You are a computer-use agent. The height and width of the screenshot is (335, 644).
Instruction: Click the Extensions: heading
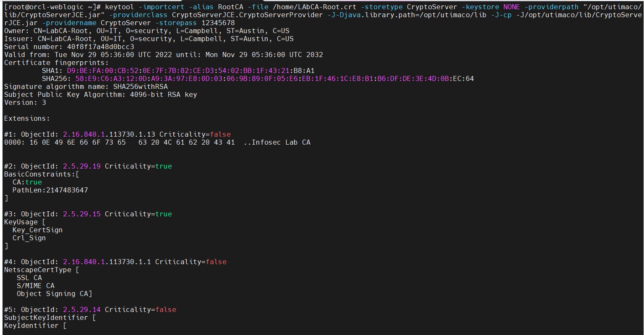click(27, 119)
